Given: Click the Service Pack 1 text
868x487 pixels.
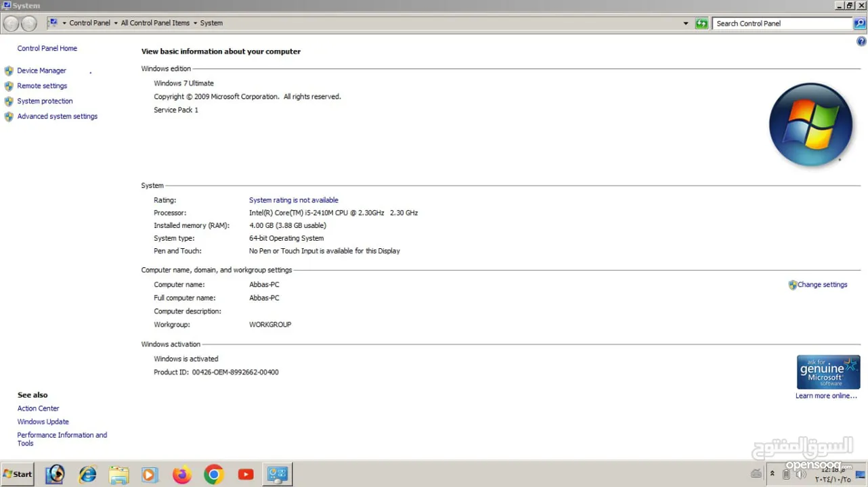Looking at the screenshot, I should (176, 110).
